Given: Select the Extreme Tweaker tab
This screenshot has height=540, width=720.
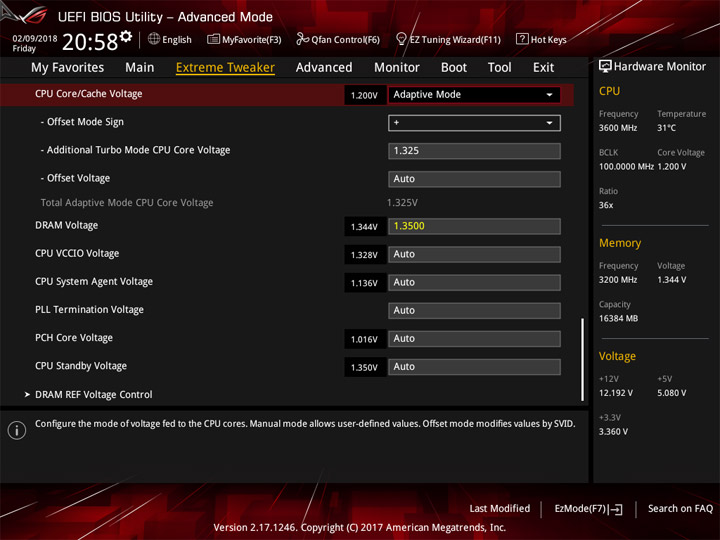Looking at the screenshot, I should (225, 68).
